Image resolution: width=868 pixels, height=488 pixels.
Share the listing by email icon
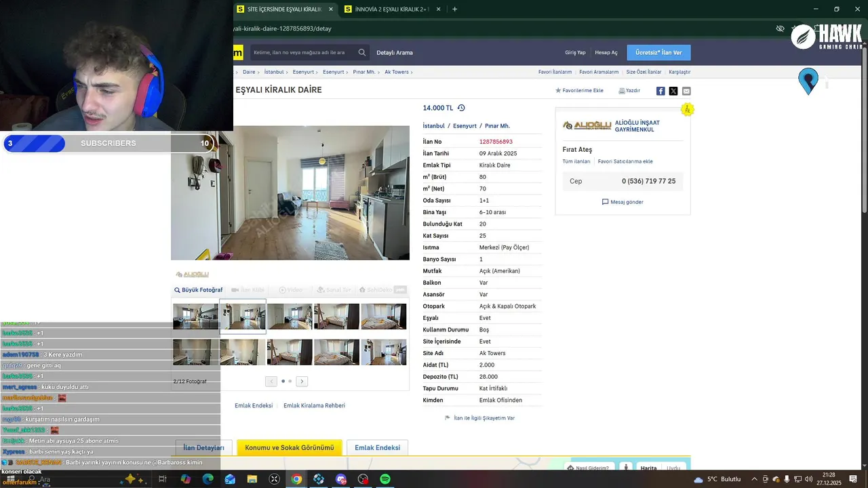coord(686,91)
